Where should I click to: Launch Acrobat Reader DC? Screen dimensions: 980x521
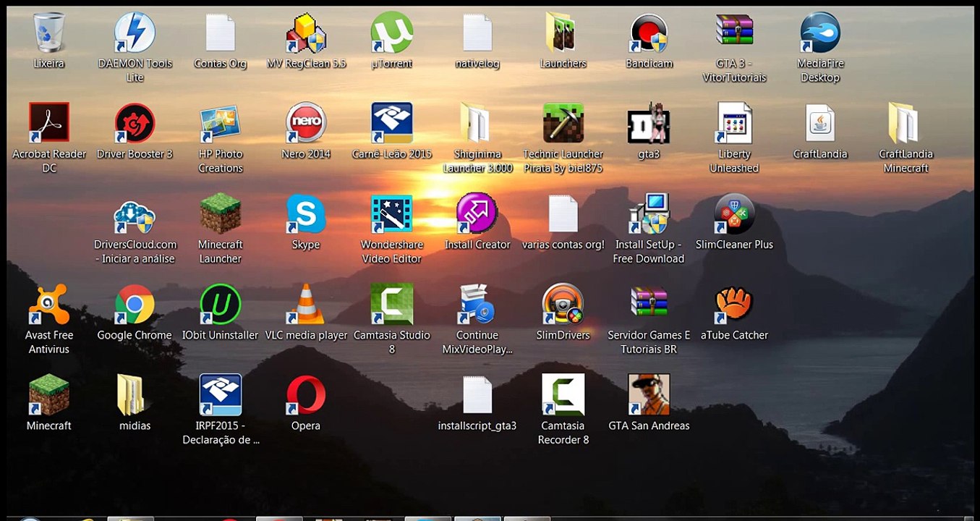[x=49, y=123]
